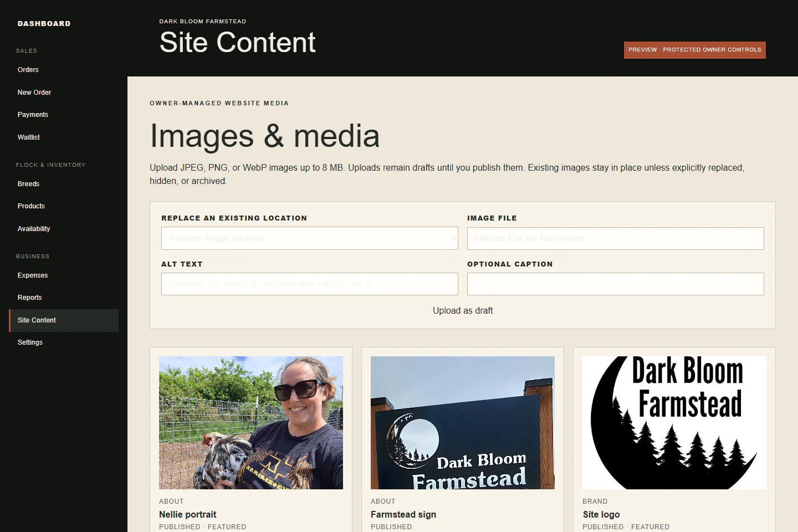Image resolution: width=798 pixels, height=532 pixels.
Task: Open Payments from the sidebar
Action: 64,115
